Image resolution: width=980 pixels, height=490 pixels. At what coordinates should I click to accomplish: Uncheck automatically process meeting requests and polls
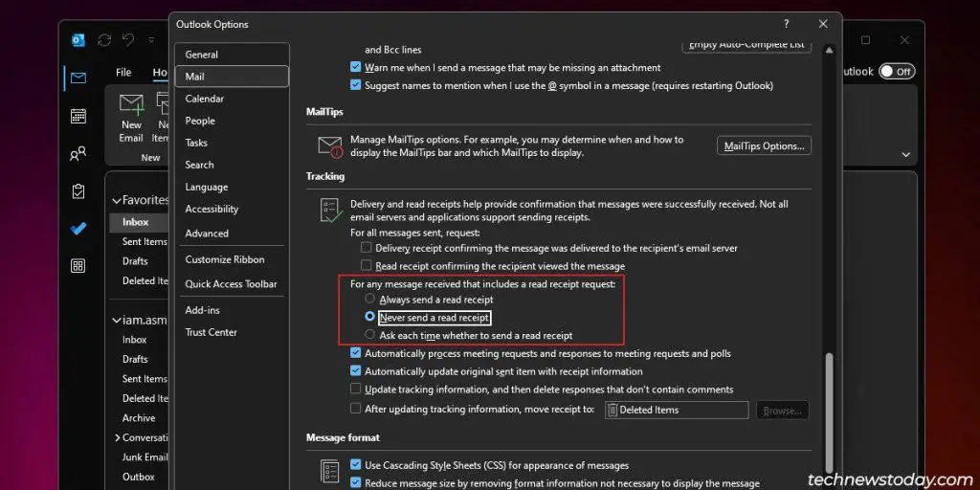click(356, 353)
